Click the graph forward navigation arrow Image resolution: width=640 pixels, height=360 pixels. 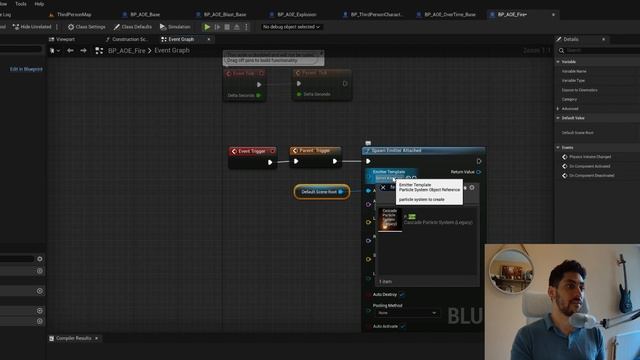84,51
